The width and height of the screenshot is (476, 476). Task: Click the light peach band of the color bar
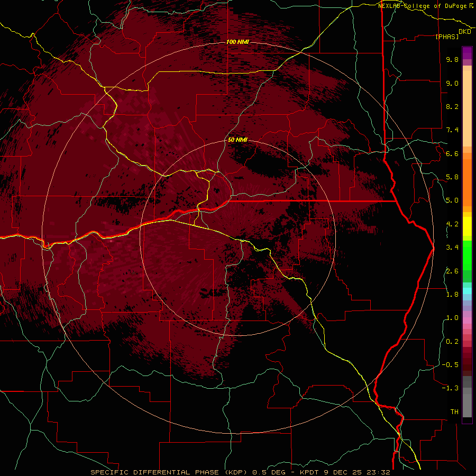[467, 109]
